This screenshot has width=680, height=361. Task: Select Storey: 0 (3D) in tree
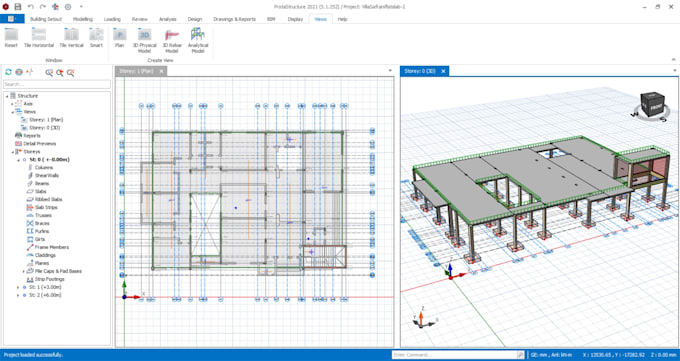(44, 128)
